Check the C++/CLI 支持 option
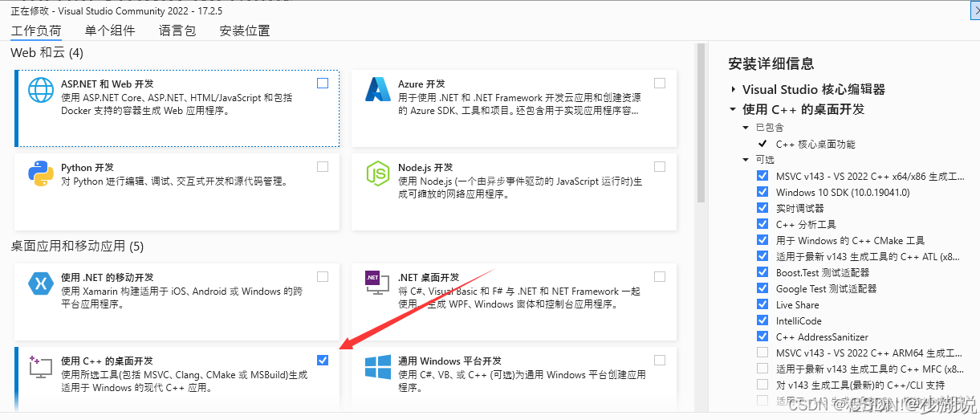 point(762,385)
